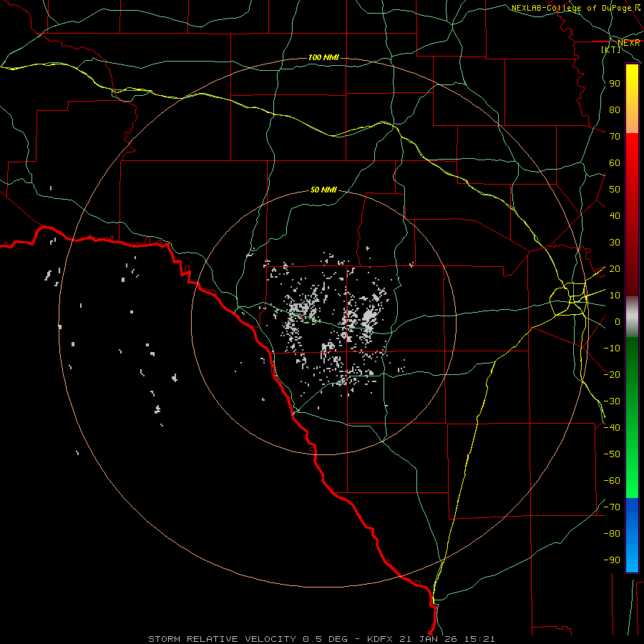Click the "-10" scale label
This screenshot has width=644, height=644.
[x=612, y=348]
